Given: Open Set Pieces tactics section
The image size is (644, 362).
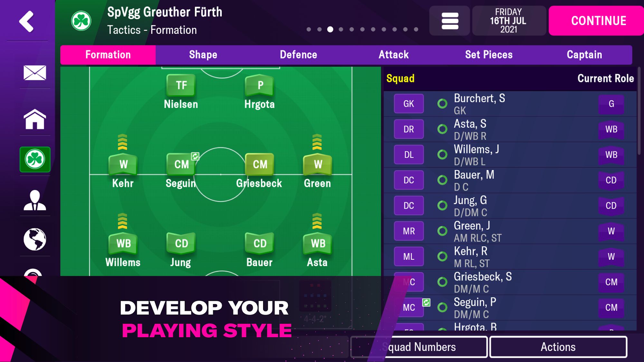Looking at the screenshot, I should click(x=489, y=54).
